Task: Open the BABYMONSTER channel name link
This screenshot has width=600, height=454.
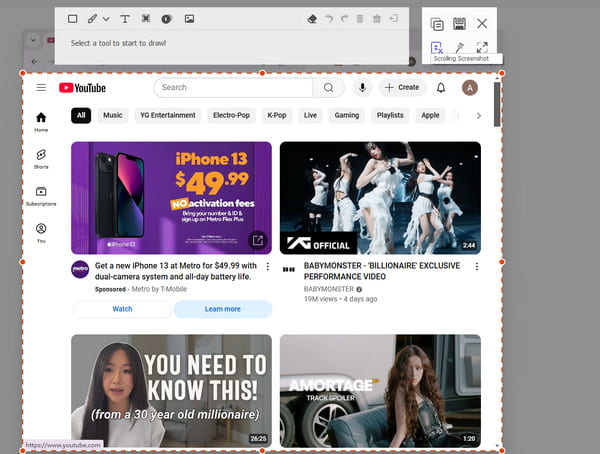Action: click(329, 289)
